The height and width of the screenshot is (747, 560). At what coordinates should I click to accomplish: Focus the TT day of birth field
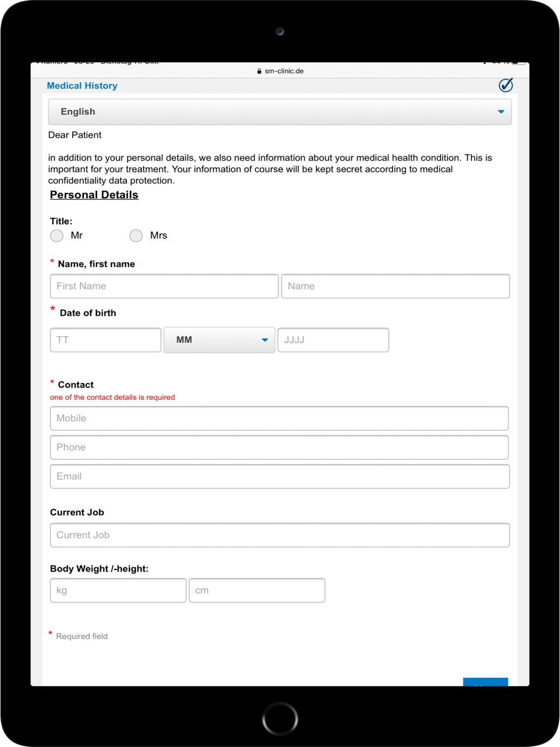pos(105,340)
